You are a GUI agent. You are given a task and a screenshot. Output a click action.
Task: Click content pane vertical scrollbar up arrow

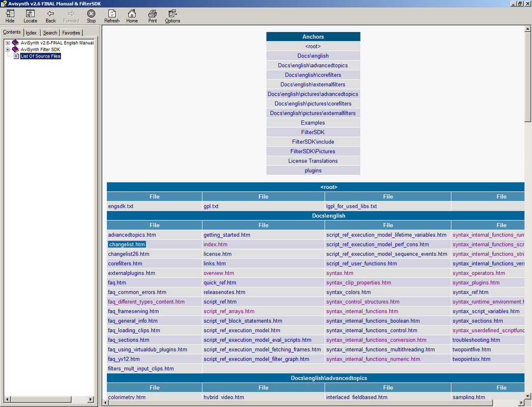point(527,29)
